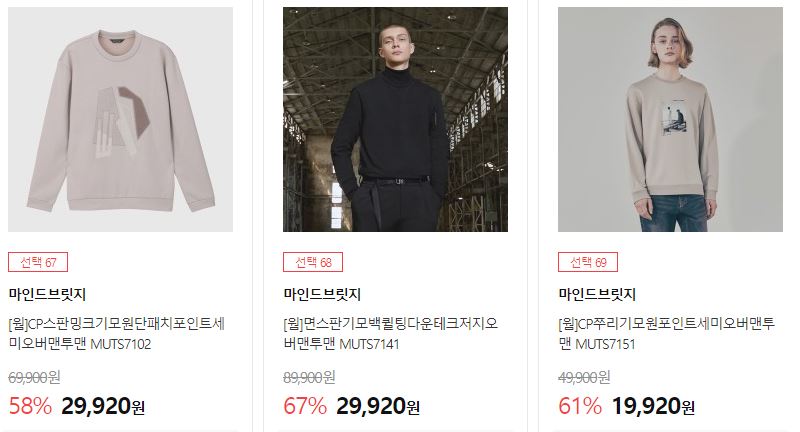Click the 67% discount rate

tap(305, 406)
